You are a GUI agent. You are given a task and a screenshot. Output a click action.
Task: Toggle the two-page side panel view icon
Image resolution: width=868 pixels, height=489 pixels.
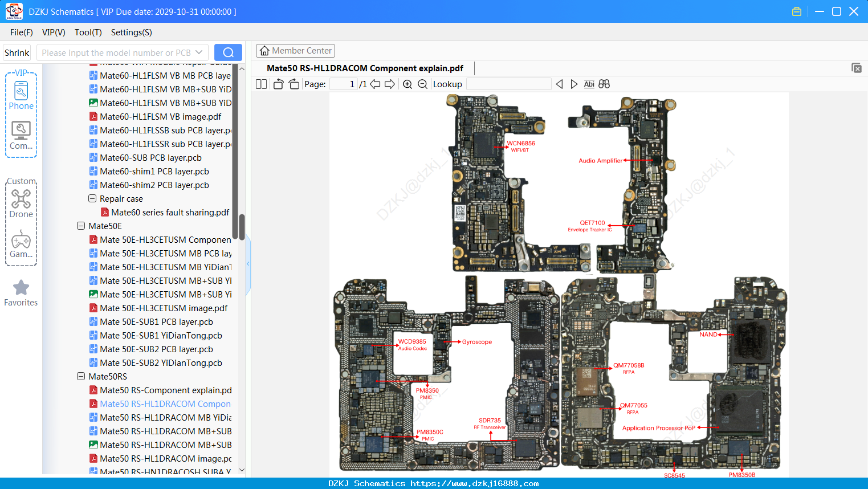point(261,84)
